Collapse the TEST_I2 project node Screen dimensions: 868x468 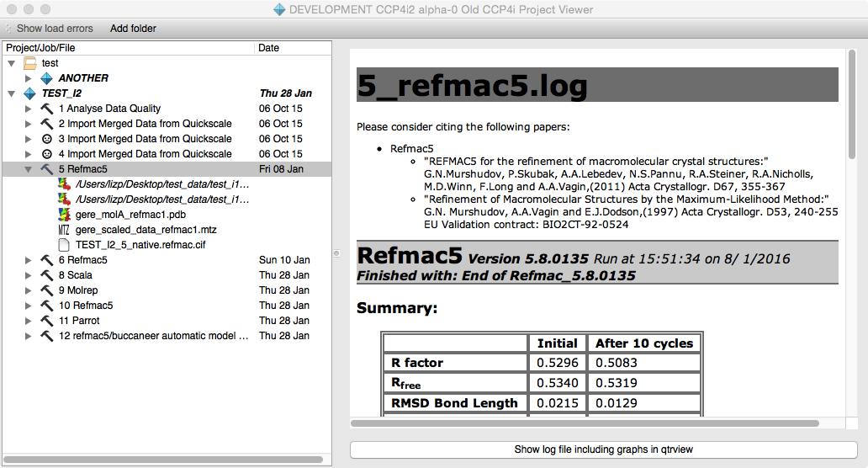(x=11, y=93)
